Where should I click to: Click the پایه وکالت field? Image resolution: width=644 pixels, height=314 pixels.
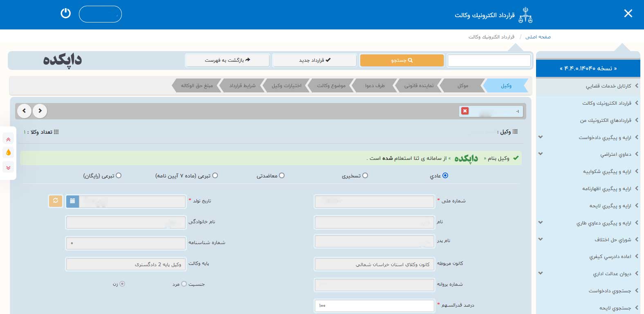[126, 264]
